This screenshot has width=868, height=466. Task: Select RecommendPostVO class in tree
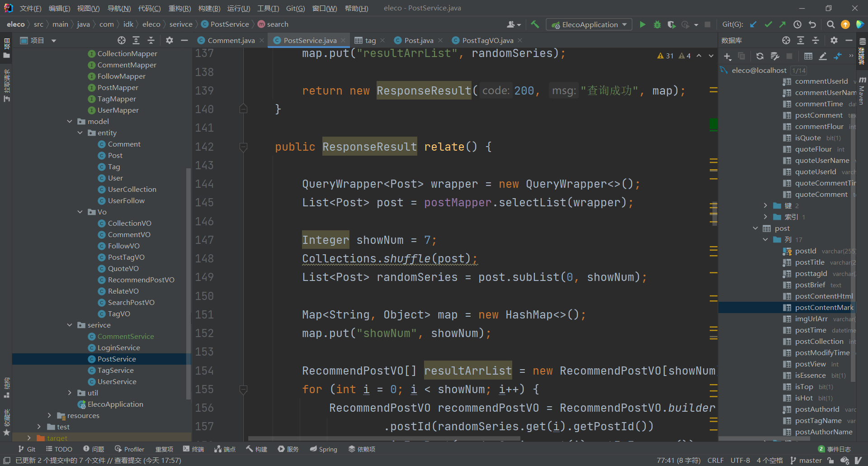pos(141,280)
